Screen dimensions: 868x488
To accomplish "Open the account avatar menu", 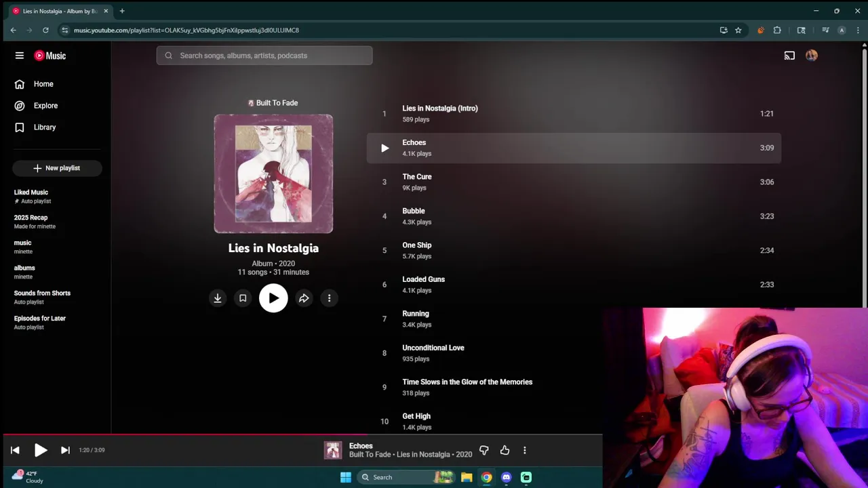I will pos(812,56).
